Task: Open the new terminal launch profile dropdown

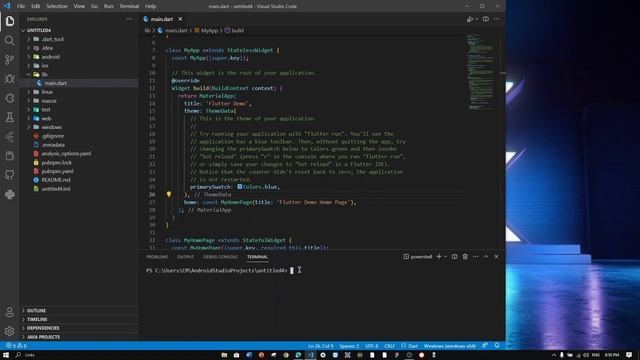Action: click(445, 257)
